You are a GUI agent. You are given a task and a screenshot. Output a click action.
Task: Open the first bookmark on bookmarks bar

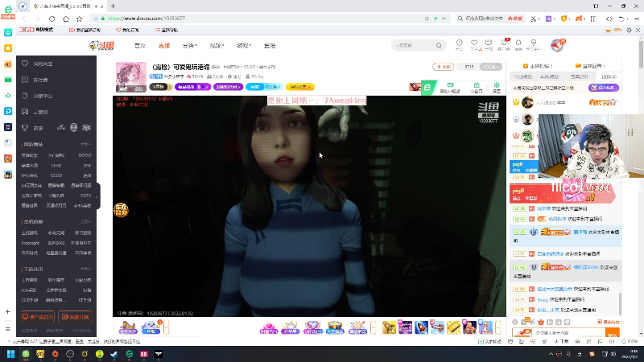(x=85, y=30)
